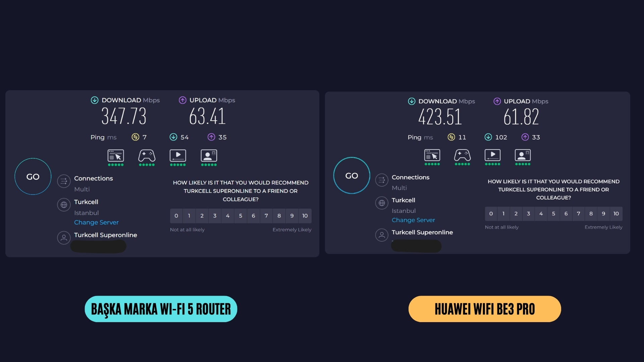Click the 61.82 upload speed value

coord(521,117)
